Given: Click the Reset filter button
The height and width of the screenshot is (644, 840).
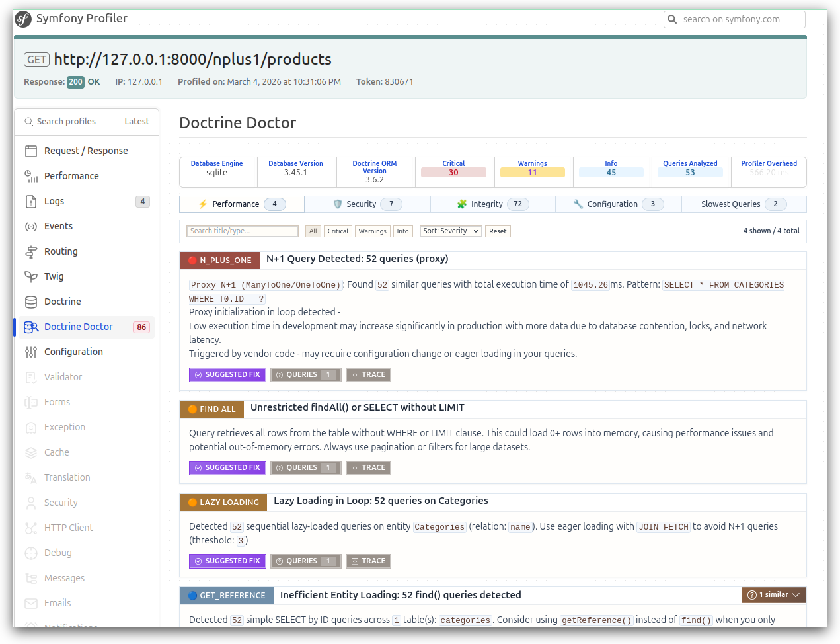Looking at the screenshot, I should tap(498, 231).
